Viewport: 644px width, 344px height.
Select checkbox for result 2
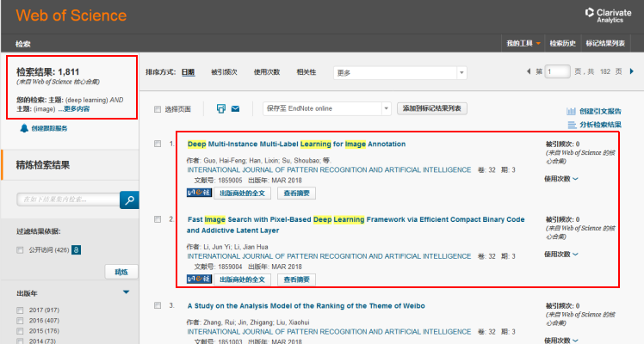pyautogui.click(x=158, y=219)
